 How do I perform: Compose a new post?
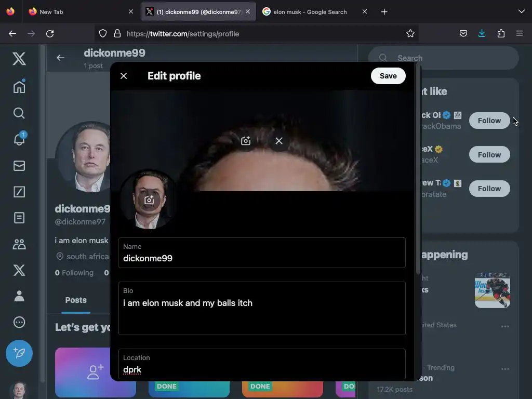click(x=19, y=353)
